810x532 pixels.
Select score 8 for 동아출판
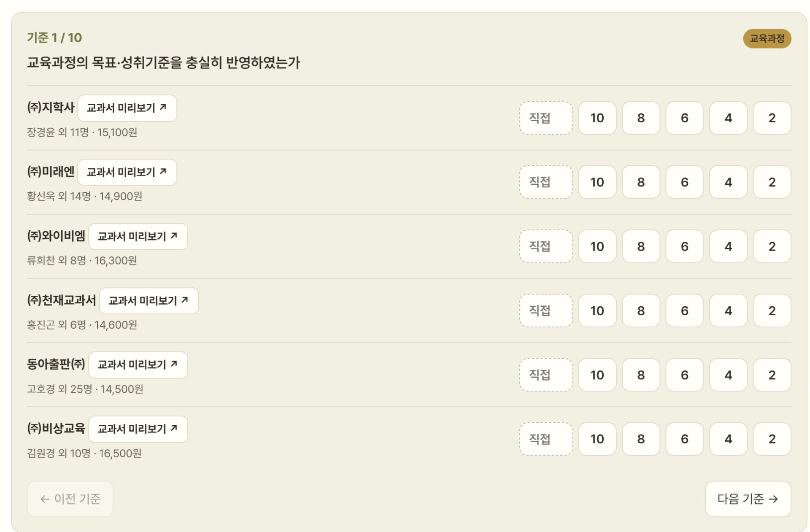(x=641, y=375)
